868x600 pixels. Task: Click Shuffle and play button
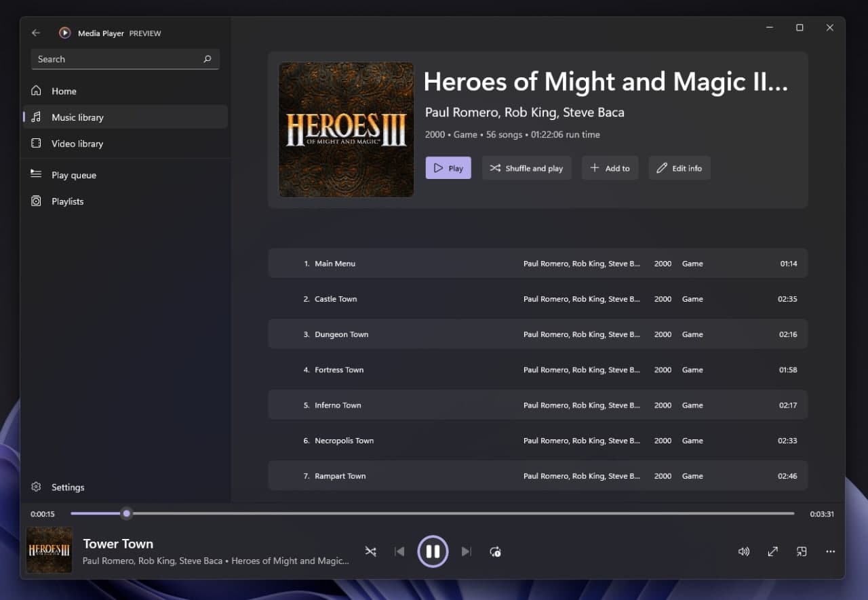click(x=527, y=168)
